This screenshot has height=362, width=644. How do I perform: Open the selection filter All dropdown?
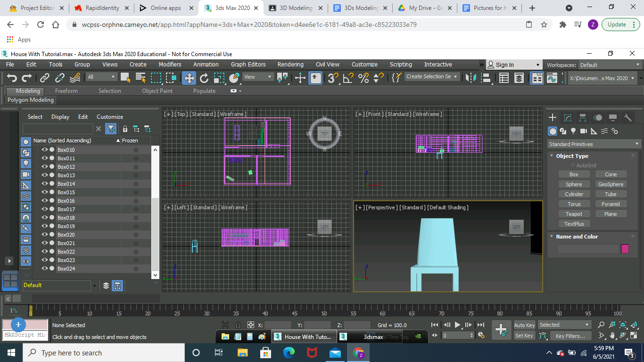point(101,77)
